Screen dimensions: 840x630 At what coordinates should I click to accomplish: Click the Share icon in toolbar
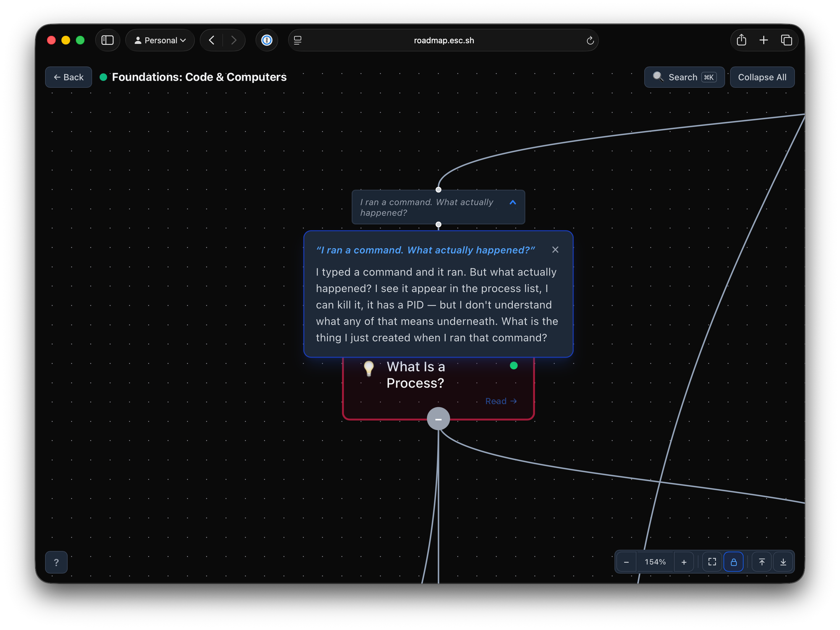(741, 40)
